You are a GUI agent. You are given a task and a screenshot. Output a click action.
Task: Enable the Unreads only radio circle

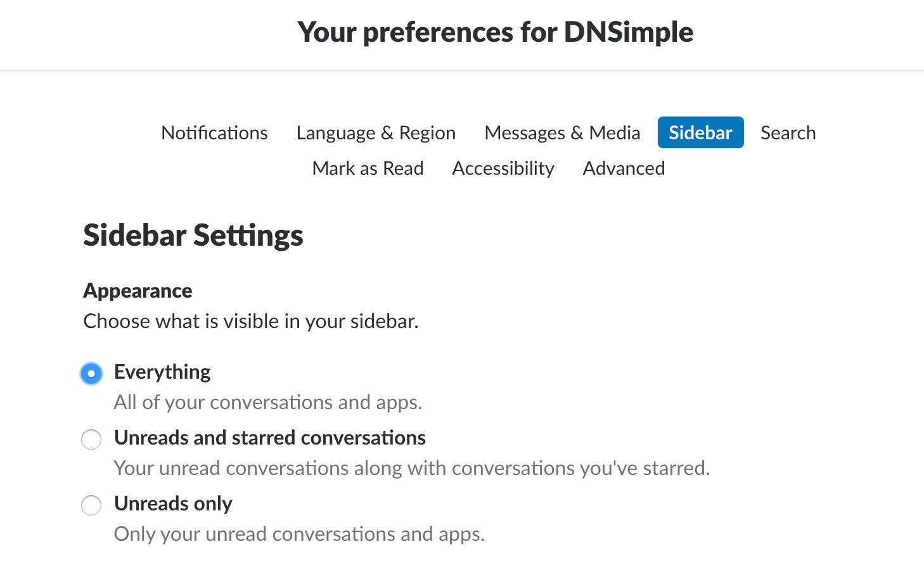tap(91, 505)
